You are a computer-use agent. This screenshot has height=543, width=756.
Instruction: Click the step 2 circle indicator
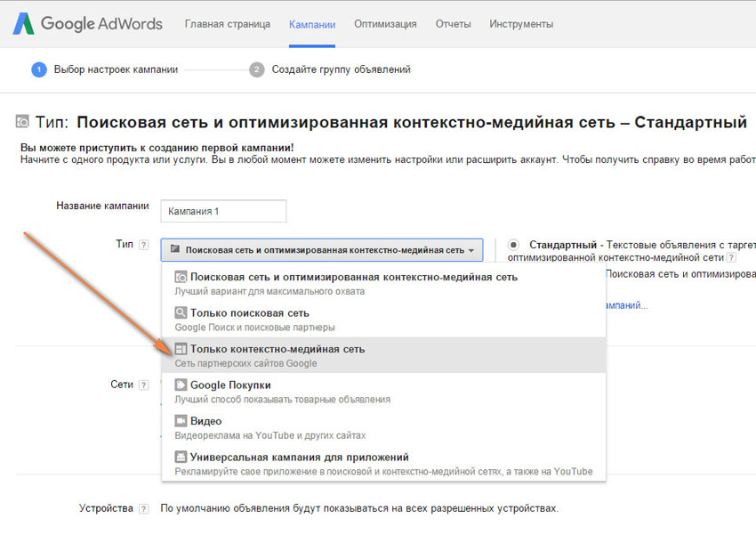click(256, 69)
